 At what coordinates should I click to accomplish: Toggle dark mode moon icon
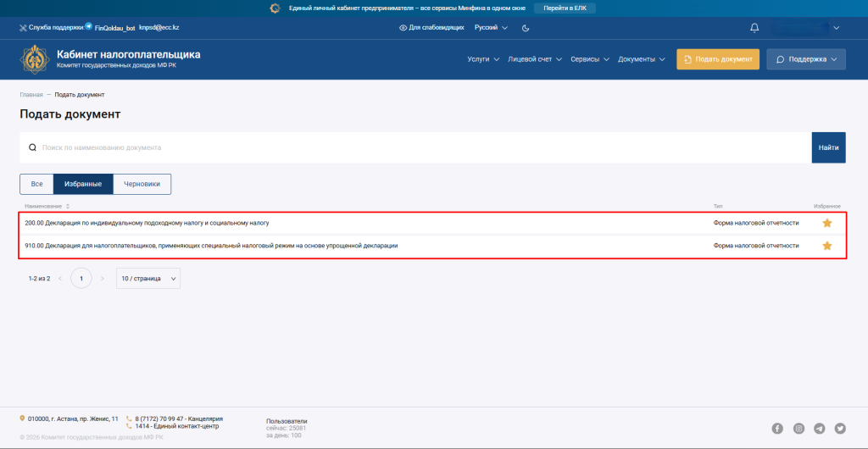pyautogui.click(x=526, y=28)
